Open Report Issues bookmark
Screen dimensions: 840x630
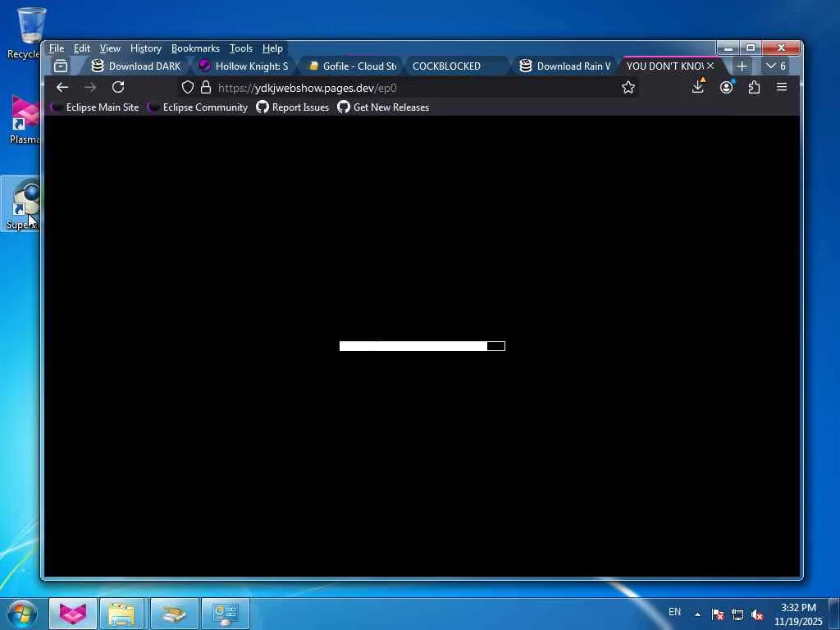click(x=293, y=107)
